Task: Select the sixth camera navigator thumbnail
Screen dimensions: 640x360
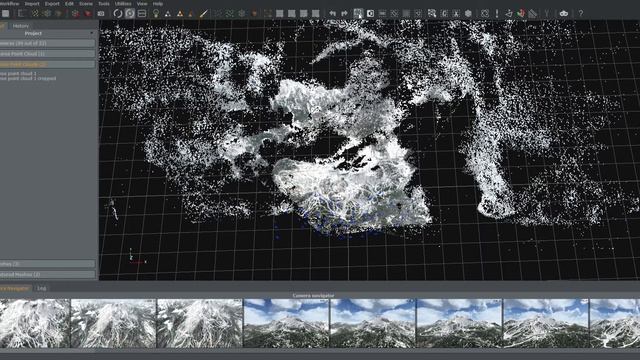Action: (x=459, y=323)
